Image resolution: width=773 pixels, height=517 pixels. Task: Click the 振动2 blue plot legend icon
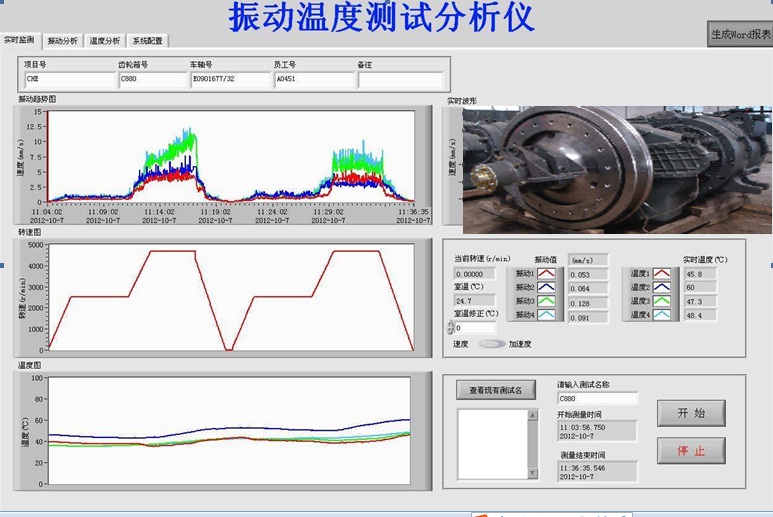click(x=548, y=288)
